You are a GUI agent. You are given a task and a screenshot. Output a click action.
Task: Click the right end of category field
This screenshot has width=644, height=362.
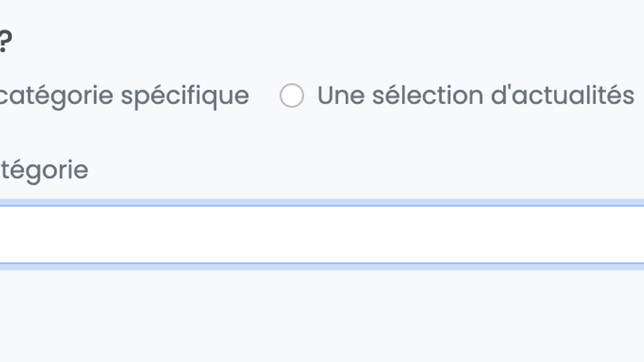tap(629, 234)
